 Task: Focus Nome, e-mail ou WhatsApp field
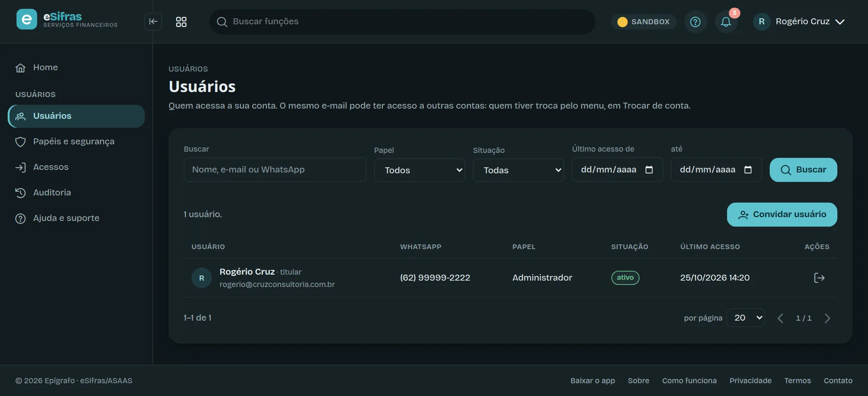[275, 169]
